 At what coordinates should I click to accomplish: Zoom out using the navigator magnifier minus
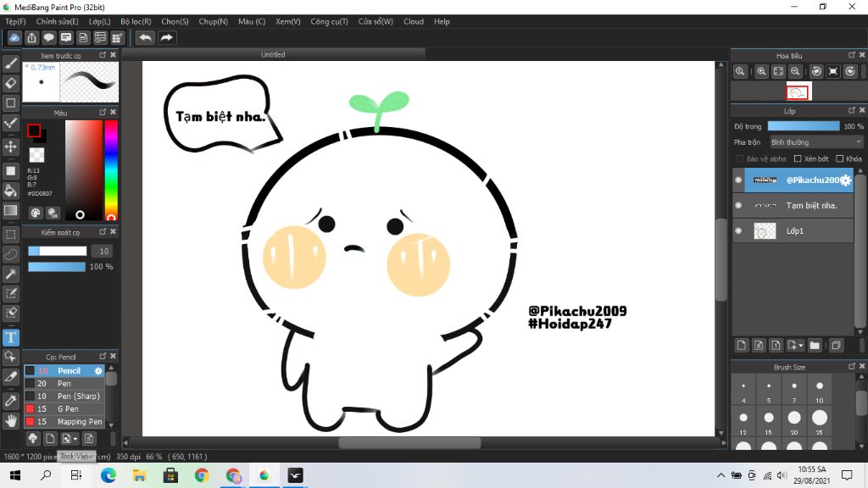(x=795, y=71)
